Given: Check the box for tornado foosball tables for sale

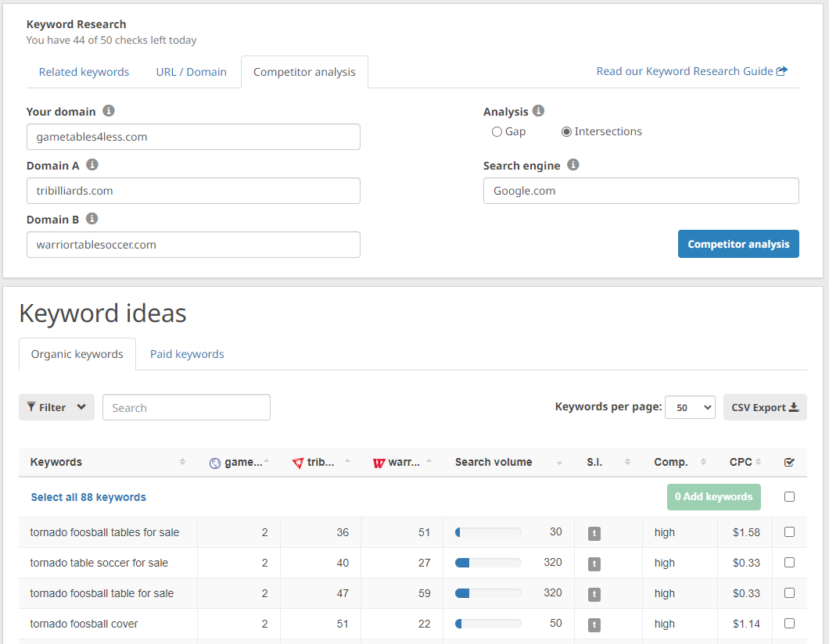Looking at the screenshot, I should (x=789, y=532).
